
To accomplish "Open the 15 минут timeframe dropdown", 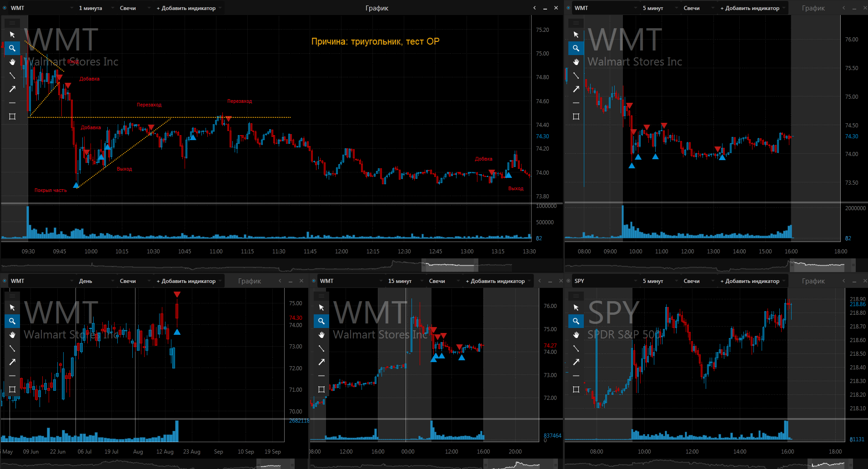I will click(405, 281).
